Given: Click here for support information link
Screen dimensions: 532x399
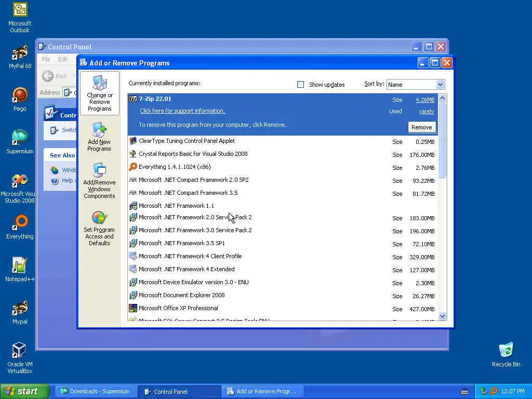Looking at the screenshot, I should (x=182, y=111).
